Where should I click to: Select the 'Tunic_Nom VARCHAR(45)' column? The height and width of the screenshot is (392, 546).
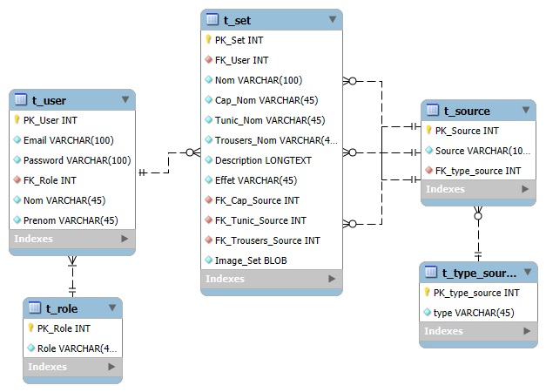pos(272,120)
